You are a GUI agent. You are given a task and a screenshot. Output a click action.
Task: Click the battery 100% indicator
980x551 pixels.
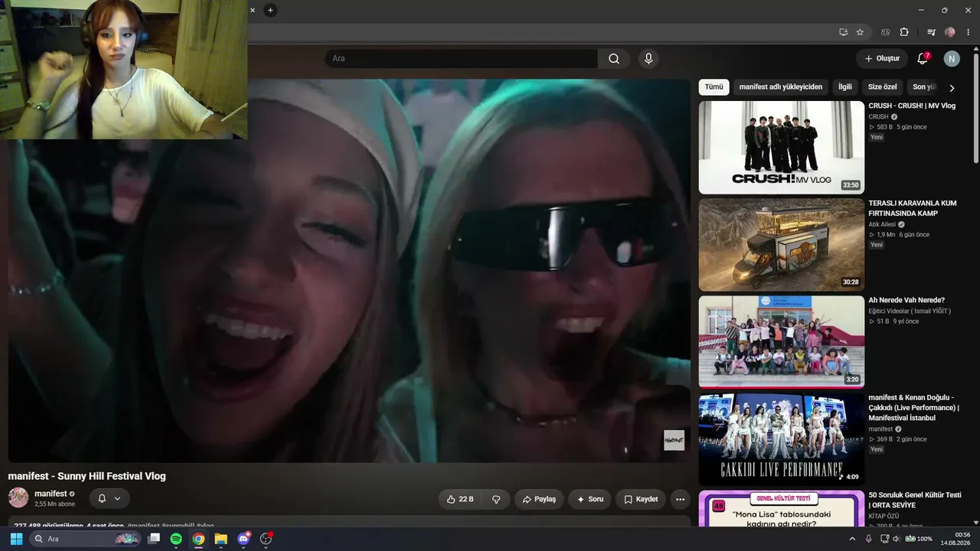919,539
